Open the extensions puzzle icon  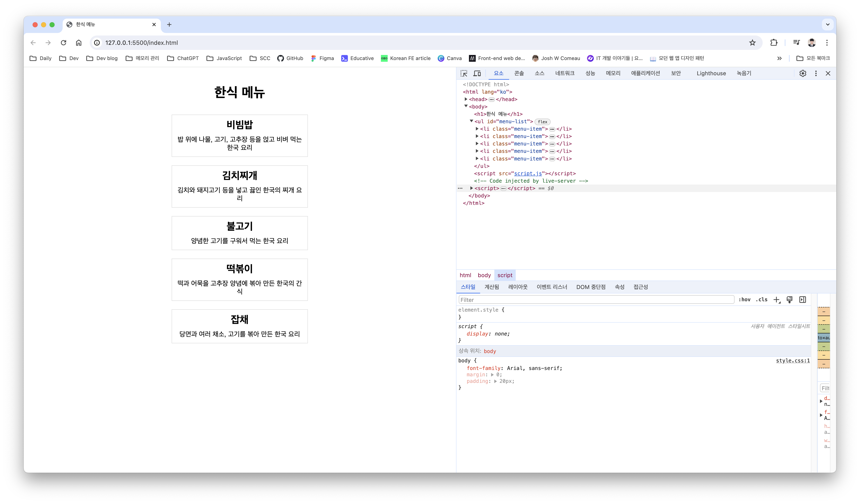point(774,43)
